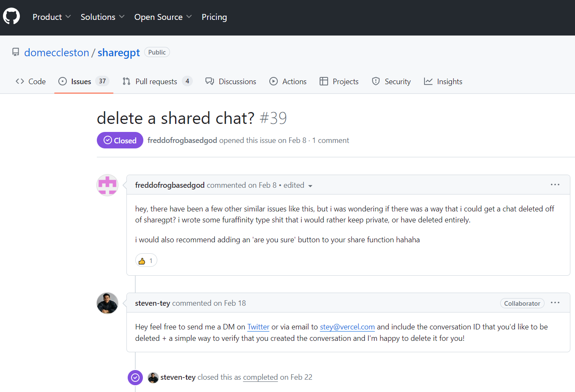Open the 'on Feb 18' comment timestamp
Screen dimensions: 575x392
(230, 303)
